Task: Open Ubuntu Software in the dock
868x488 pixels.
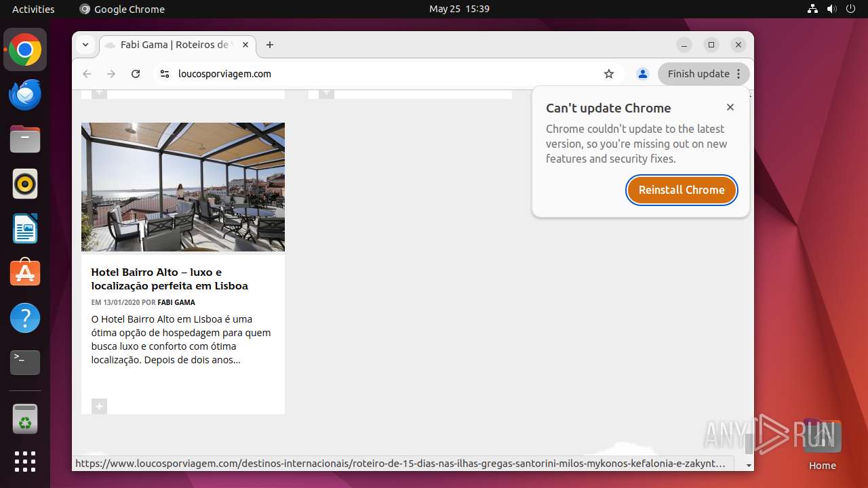Action: click(25, 273)
